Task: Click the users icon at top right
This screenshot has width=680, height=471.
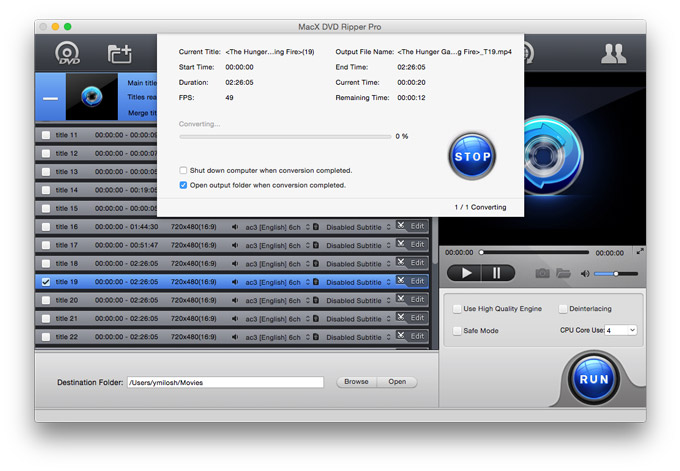Action: tap(613, 54)
